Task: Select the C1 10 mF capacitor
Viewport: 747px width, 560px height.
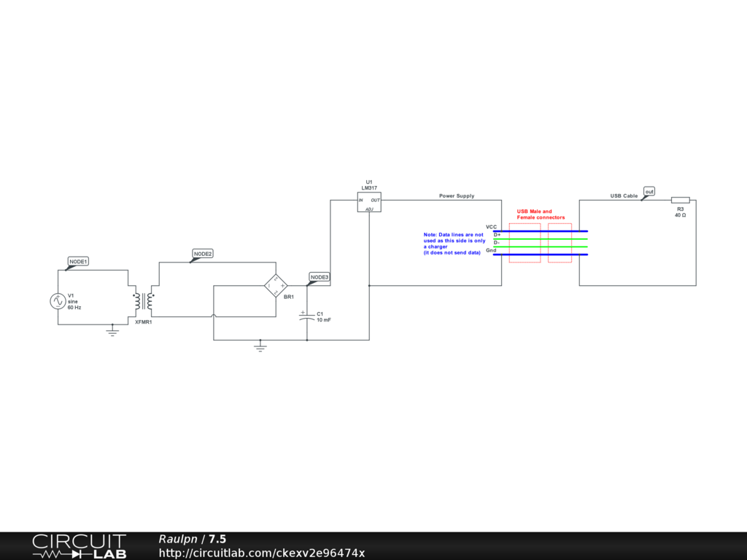Action: [x=307, y=317]
